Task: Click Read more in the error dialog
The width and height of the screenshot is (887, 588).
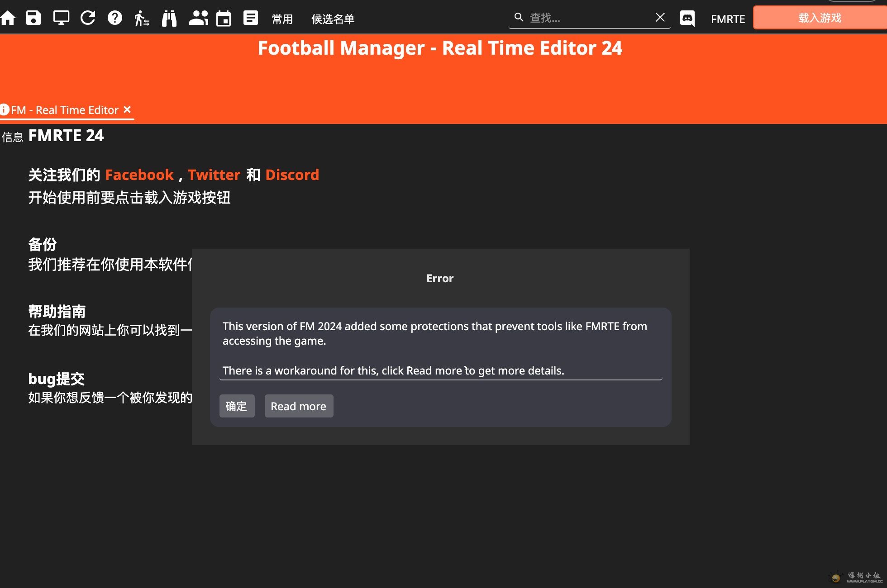Action: [299, 406]
